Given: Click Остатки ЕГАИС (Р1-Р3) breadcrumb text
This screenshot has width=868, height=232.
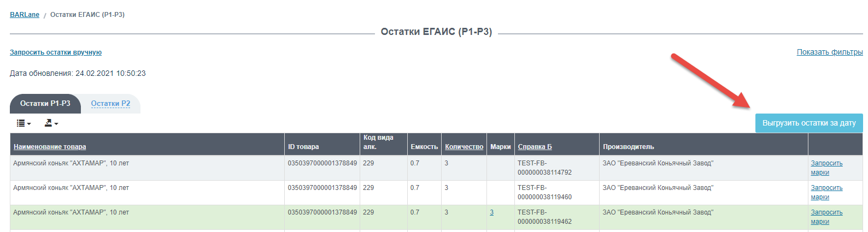Looking at the screenshot, I should pos(87,15).
